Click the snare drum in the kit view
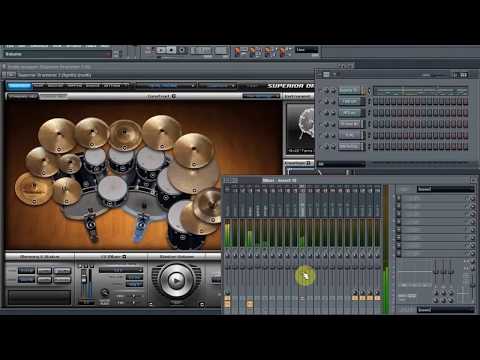Image resolution: width=480 pixels, height=360 pixels. tap(112, 188)
